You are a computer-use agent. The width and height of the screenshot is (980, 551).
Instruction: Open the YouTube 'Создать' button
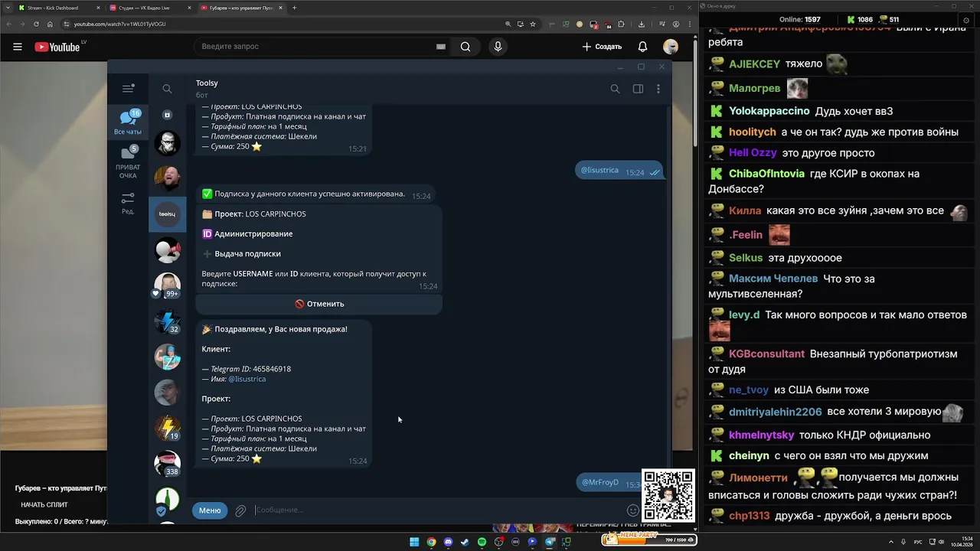coord(602,47)
